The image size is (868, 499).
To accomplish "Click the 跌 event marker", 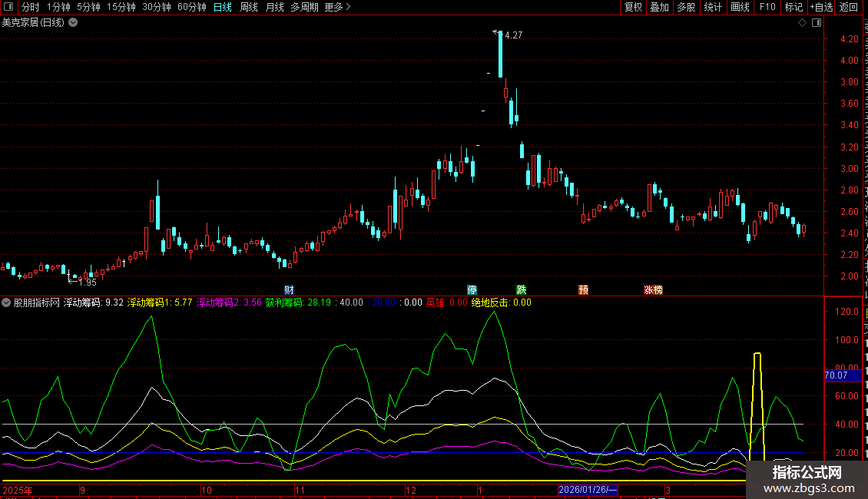I will (x=522, y=290).
